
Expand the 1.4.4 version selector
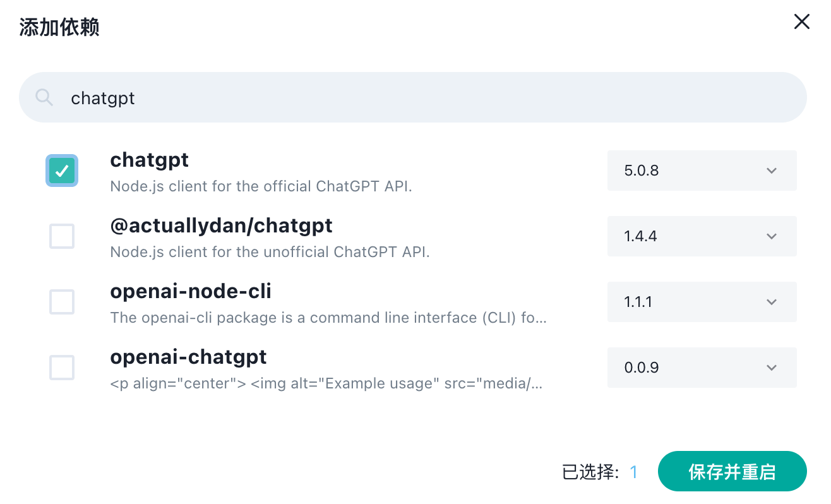[x=702, y=236]
